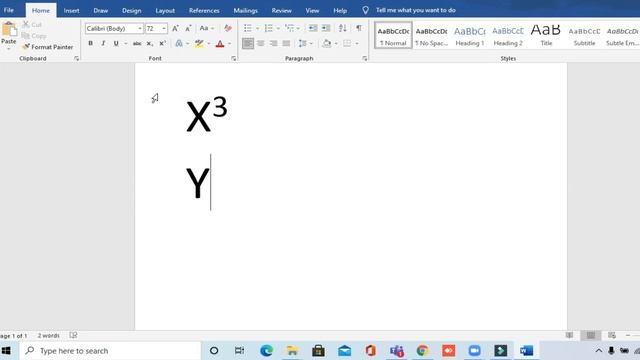
Task: Open Zoom app from taskbar
Action: tap(474, 351)
